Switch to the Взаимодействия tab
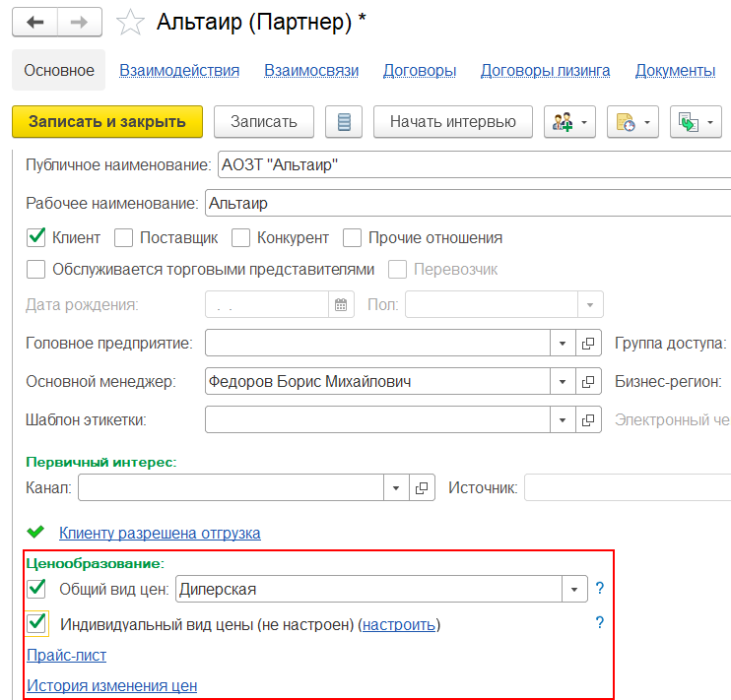This screenshot has height=700, width=731. tap(179, 70)
